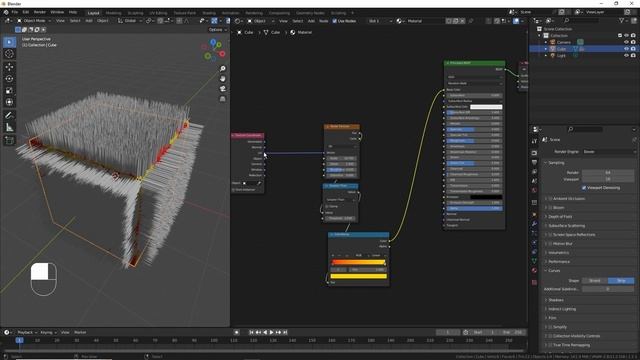Screen dimensions: 640x360
Task: Open the Modifier wrench properties tab
Action: click(534, 224)
